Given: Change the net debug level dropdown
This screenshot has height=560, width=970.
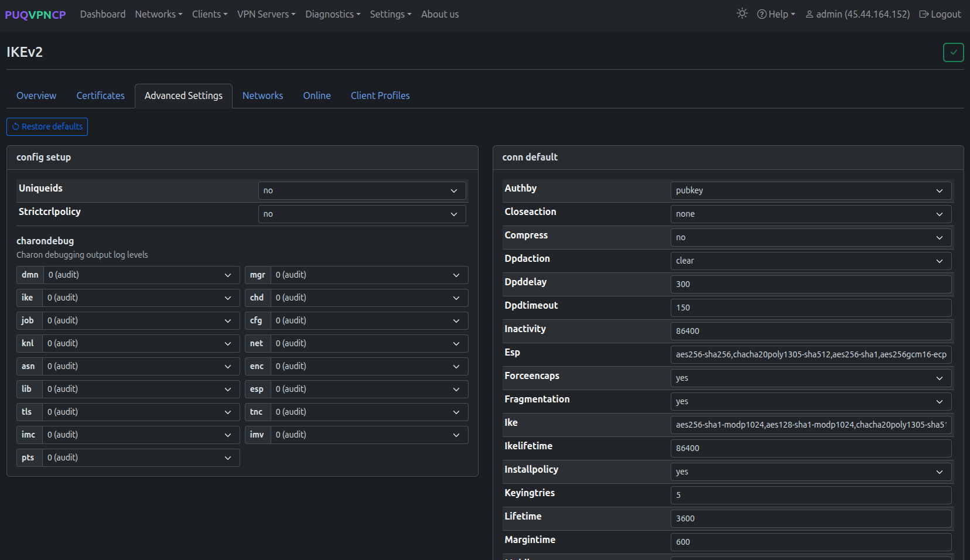Looking at the screenshot, I should tap(369, 343).
